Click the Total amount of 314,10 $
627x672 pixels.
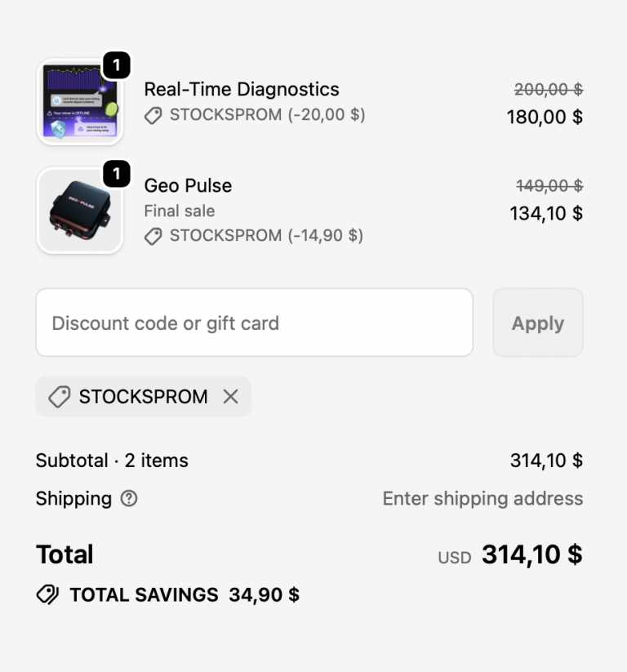click(x=531, y=554)
